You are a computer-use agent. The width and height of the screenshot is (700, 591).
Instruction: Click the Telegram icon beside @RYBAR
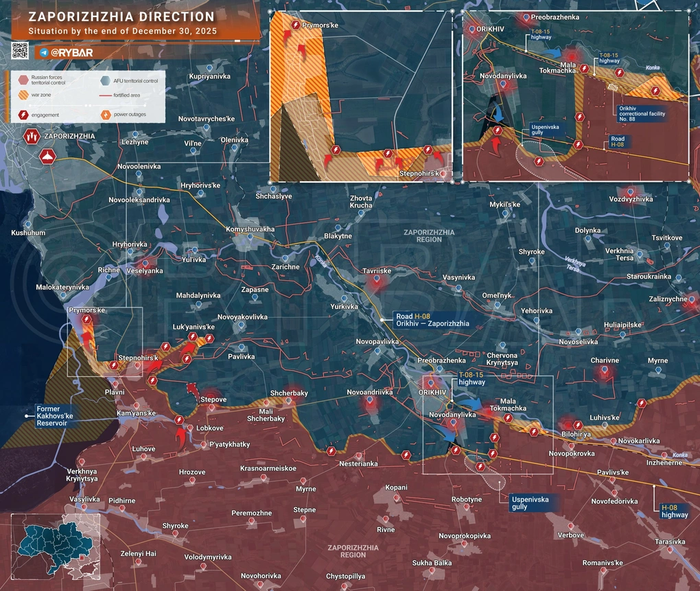coord(45,52)
